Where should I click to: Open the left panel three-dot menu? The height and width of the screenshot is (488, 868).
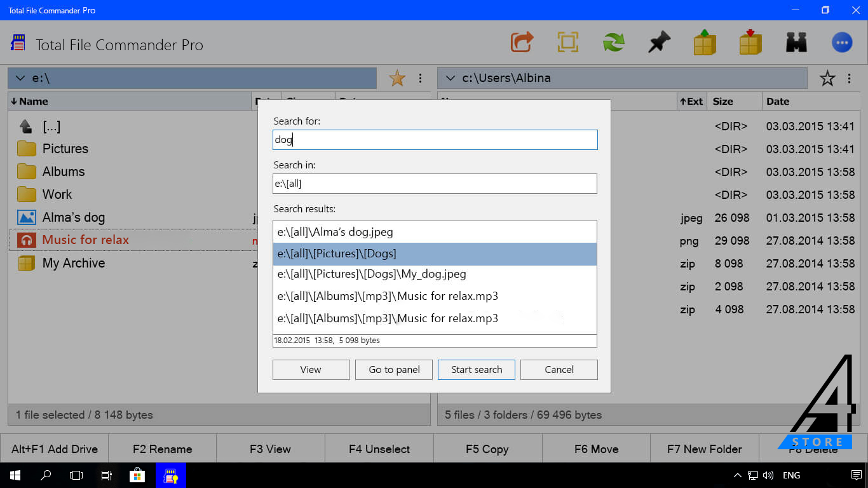[420, 78]
